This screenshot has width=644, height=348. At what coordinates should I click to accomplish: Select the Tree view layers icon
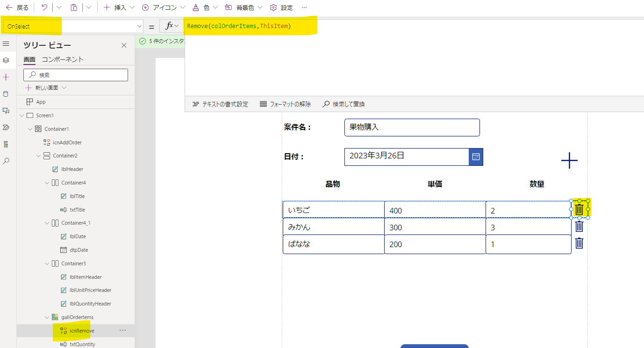point(6,60)
